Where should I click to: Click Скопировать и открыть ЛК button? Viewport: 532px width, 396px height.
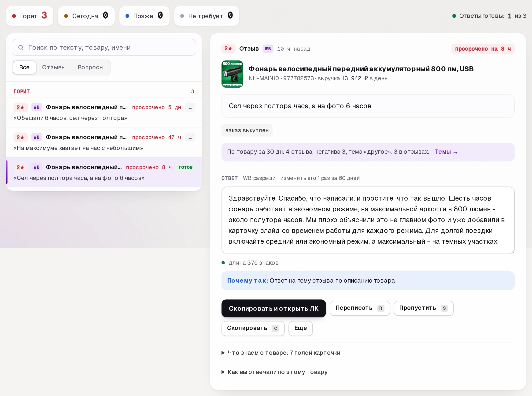(x=273, y=308)
